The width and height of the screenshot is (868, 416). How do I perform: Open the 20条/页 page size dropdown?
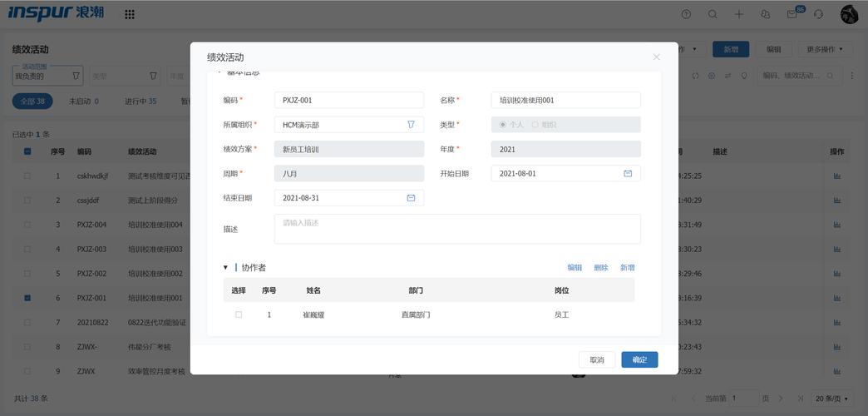(833, 399)
